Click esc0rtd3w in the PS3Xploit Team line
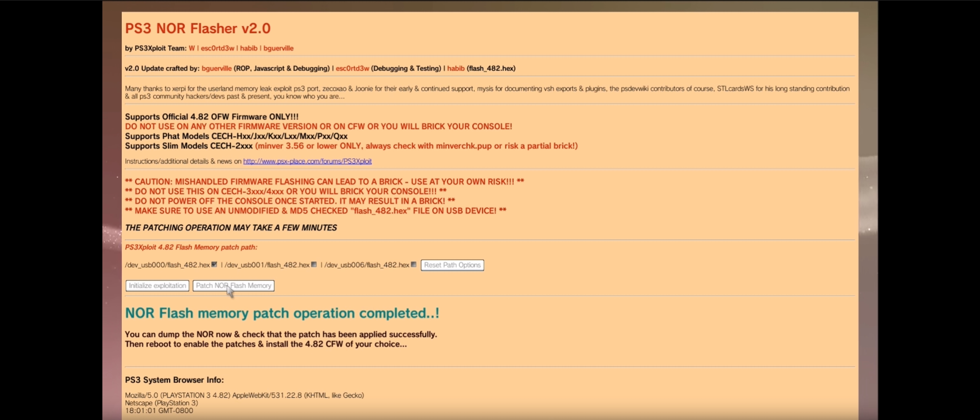Image resolution: width=980 pixels, height=420 pixels. tap(217, 48)
